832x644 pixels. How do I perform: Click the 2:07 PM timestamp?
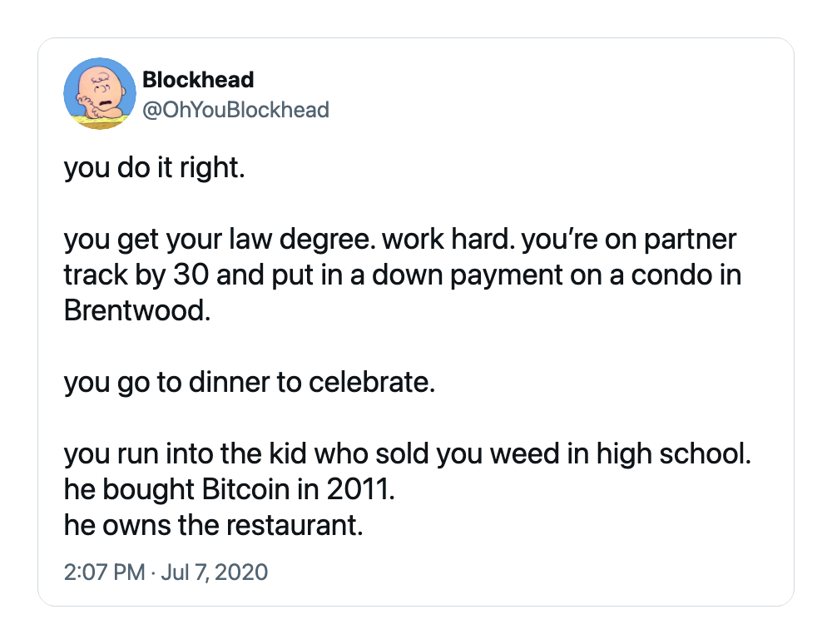click(x=104, y=572)
